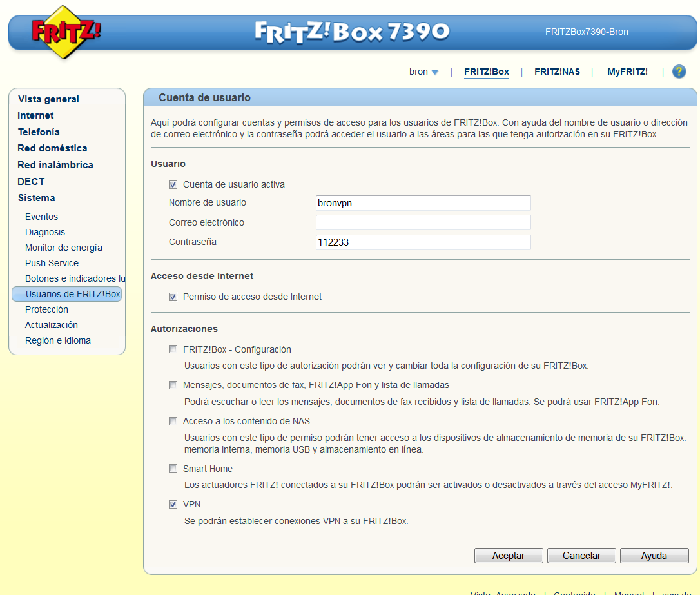Click the Autorizaciones section heading

tap(184, 329)
